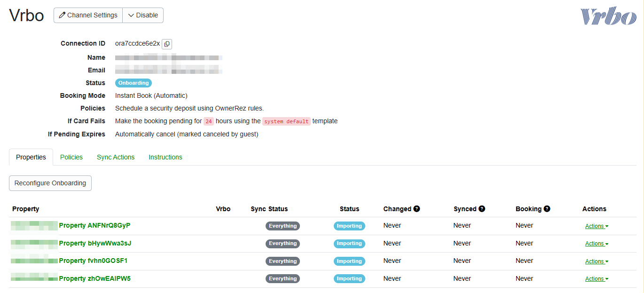Click the '24' hours value
Viewport: 644px width, 293px height.
209,121
